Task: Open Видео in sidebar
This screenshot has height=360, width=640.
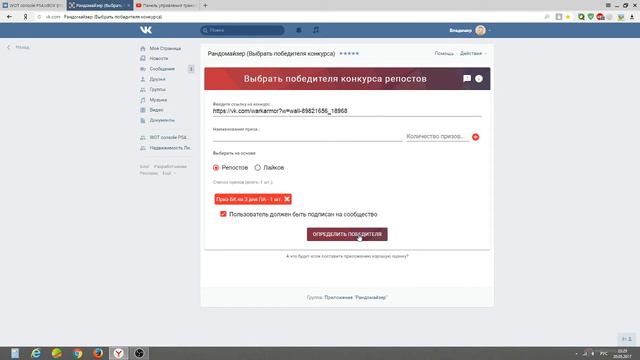Action: pyautogui.click(x=156, y=110)
